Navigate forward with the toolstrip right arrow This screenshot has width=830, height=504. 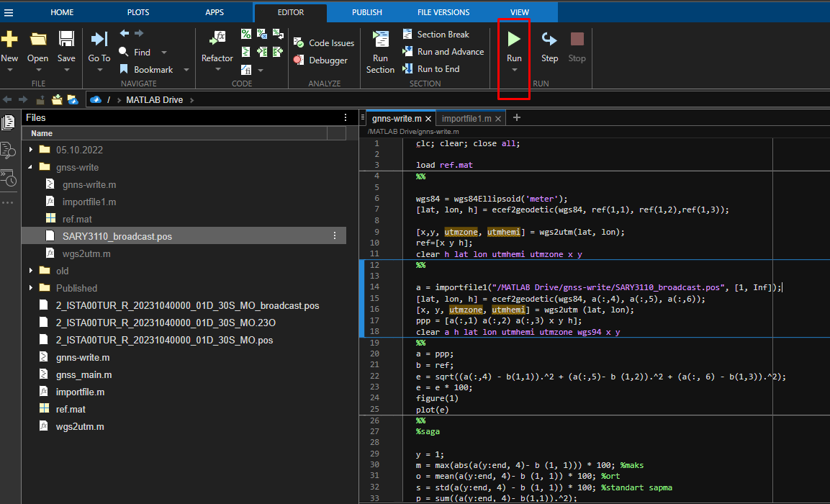click(139, 33)
